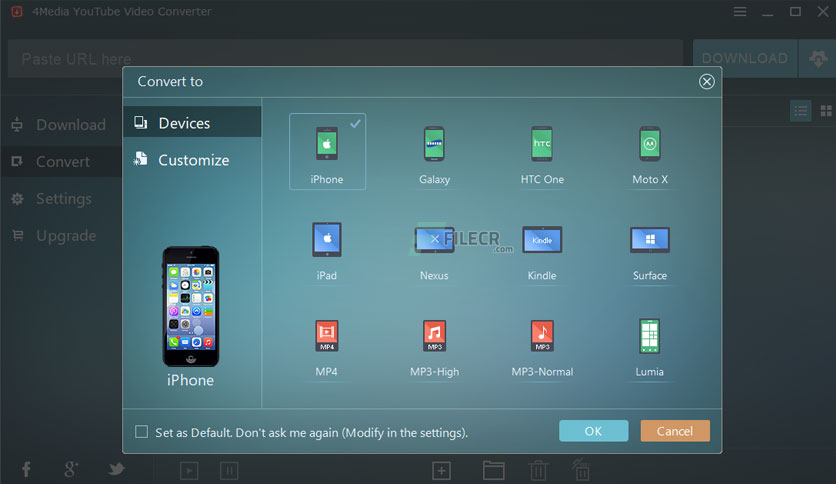Open the output folder icon

click(494, 471)
